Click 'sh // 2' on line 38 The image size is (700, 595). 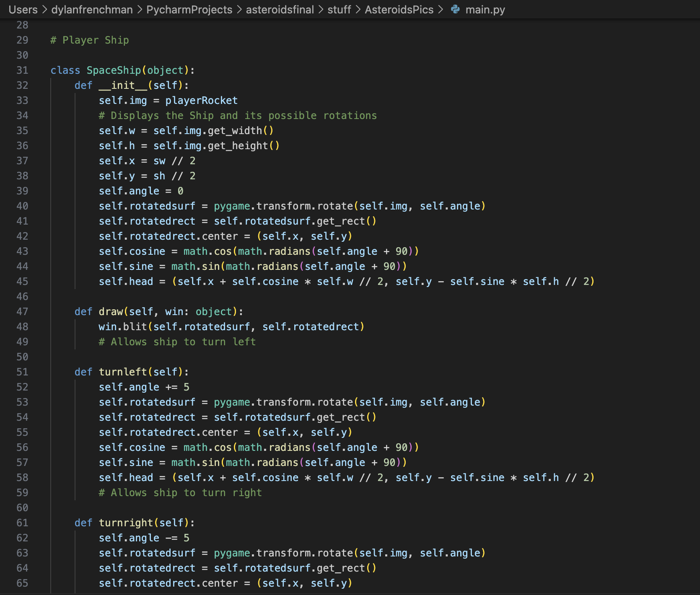[174, 176]
